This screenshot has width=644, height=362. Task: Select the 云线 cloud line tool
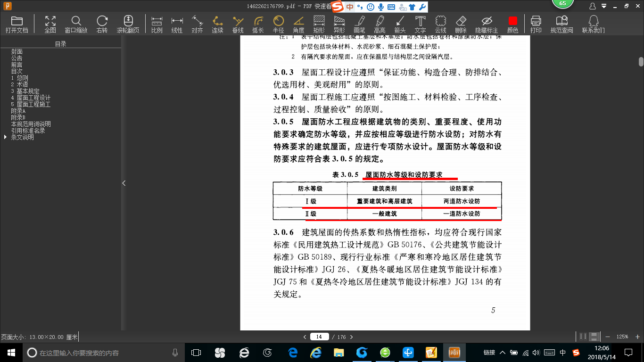pos(440,24)
